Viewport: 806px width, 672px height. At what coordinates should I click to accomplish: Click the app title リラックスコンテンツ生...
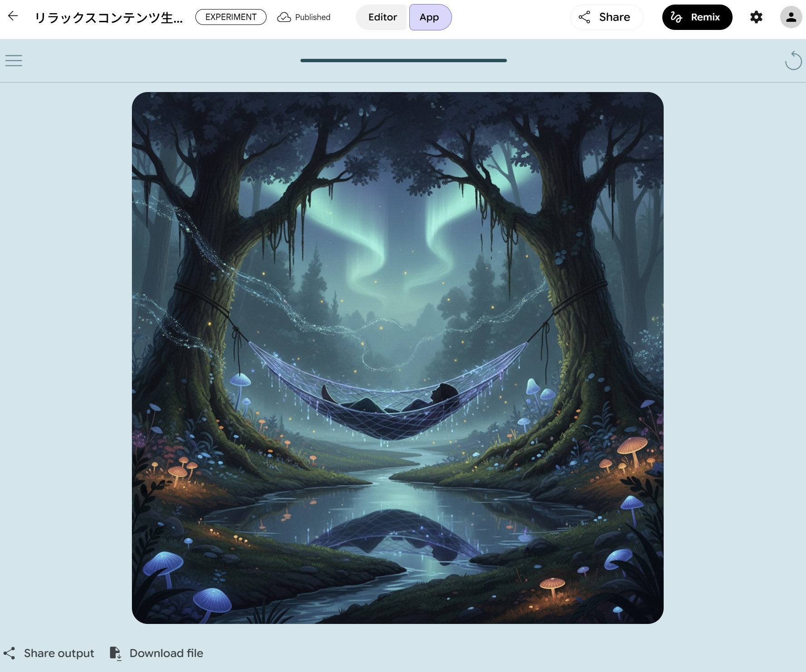pos(109,18)
